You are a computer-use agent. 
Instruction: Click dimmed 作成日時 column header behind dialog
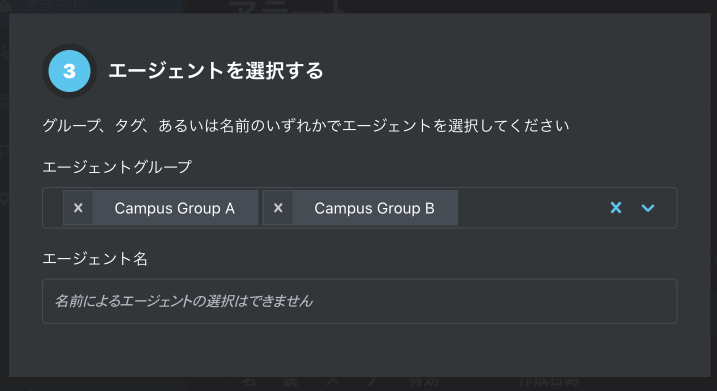click(x=549, y=381)
